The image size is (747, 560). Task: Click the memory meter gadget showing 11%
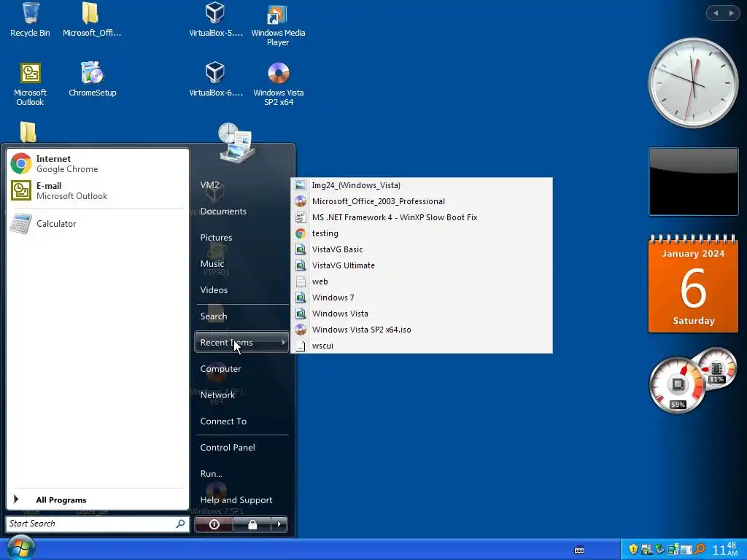click(x=716, y=368)
